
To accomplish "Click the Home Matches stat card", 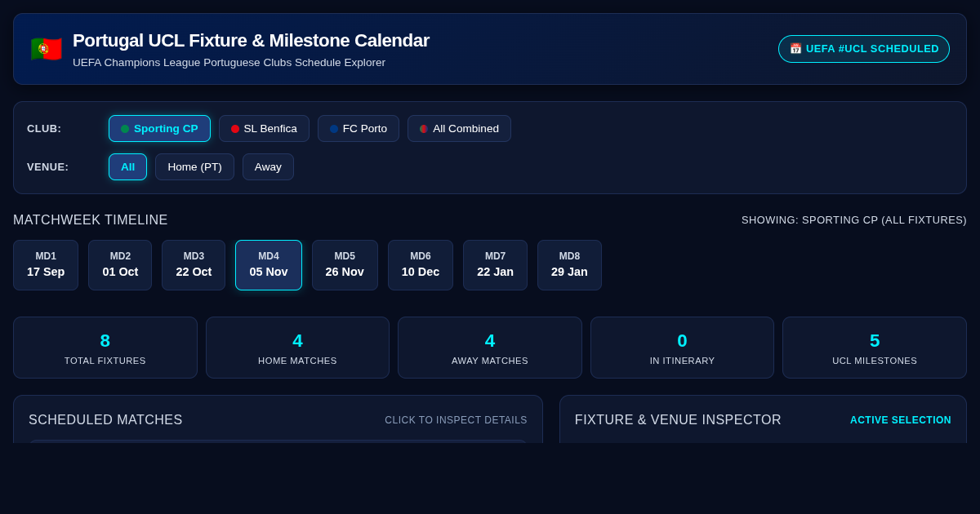I will point(297,348).
